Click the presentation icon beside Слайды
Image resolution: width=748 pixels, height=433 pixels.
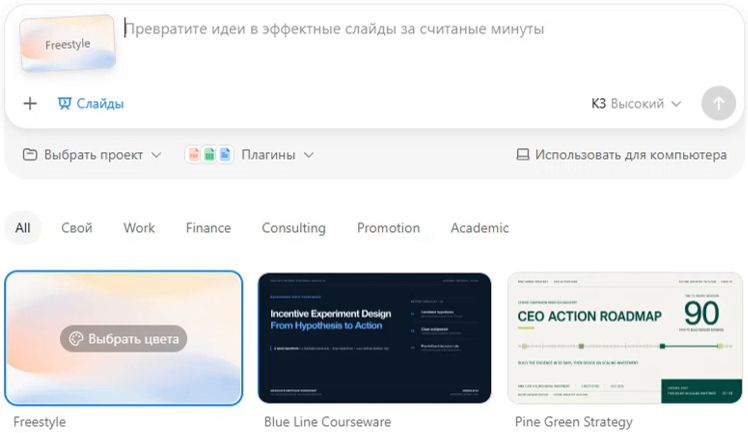[64, 103]
